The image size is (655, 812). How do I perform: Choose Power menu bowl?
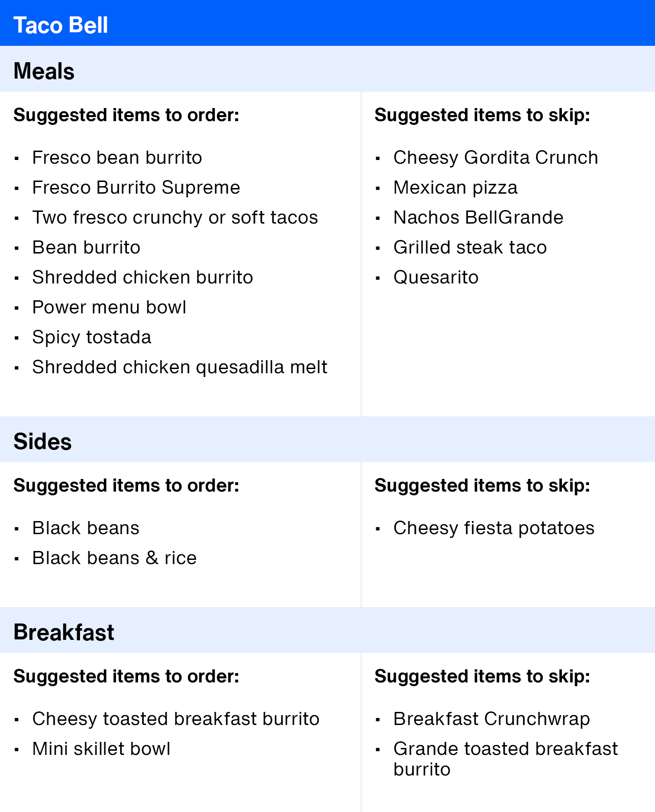[109, 307]
